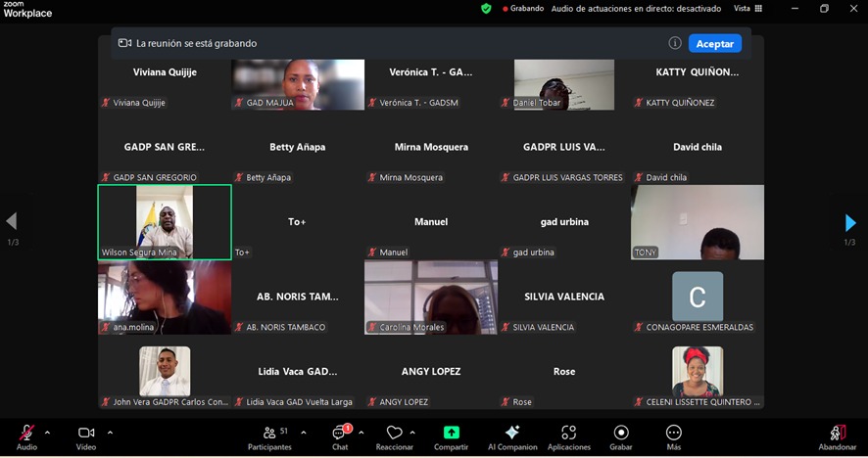The image size is (868, 458).
Task: Open the Participantes list
Action: tap(269, 434)
